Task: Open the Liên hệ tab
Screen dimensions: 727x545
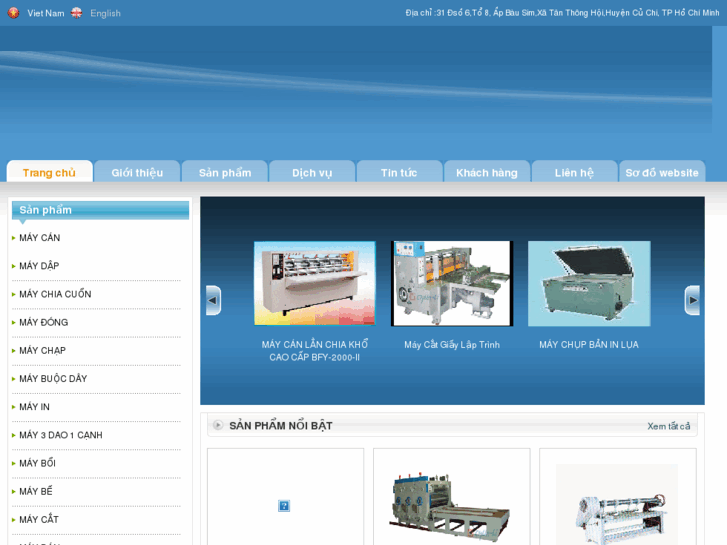Action: pos(574,173)
